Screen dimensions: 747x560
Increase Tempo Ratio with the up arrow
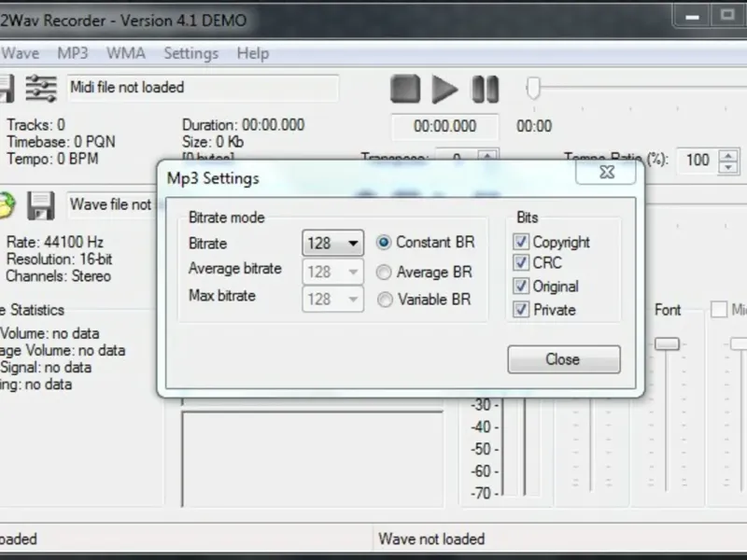(x=728, y=155)
